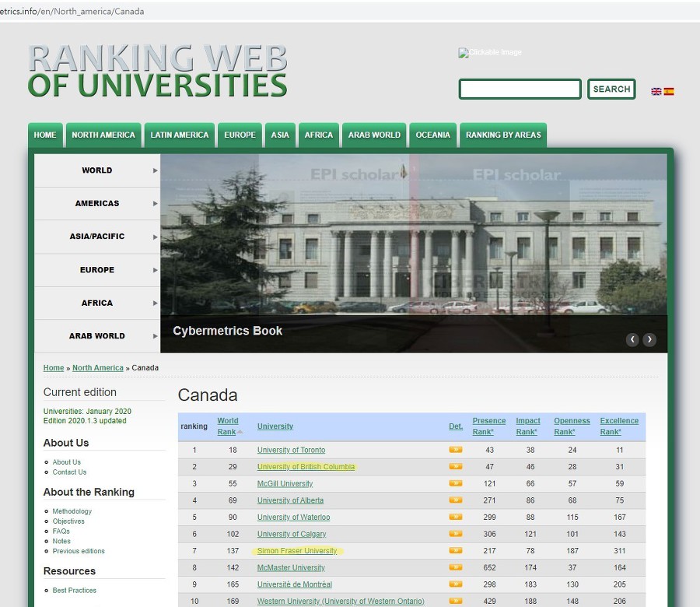This screenshot has width=700, height=607.
Task: Open the Simon Fraser University link
Action: [297, 551]
